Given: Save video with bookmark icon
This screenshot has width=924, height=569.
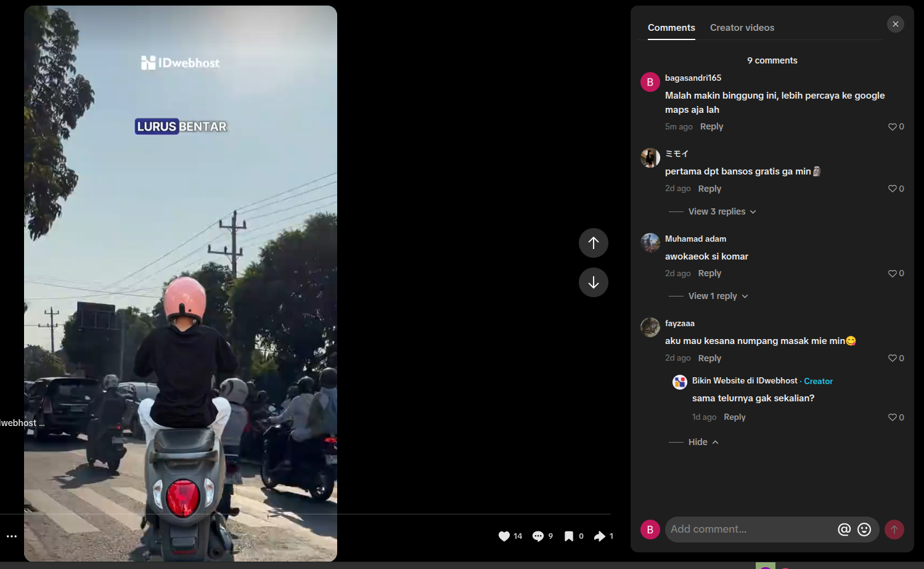Looking at the screenshot, I should point(569,536).
